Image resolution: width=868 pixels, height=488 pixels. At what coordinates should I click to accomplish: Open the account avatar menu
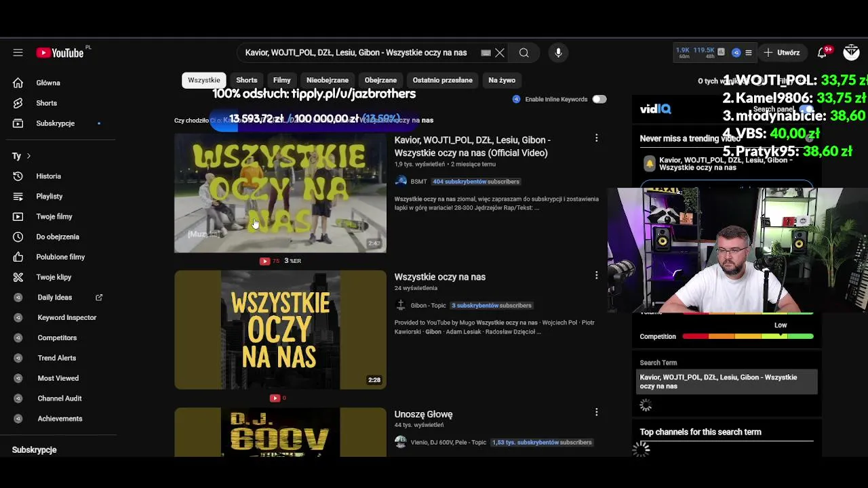click(851, 53)
